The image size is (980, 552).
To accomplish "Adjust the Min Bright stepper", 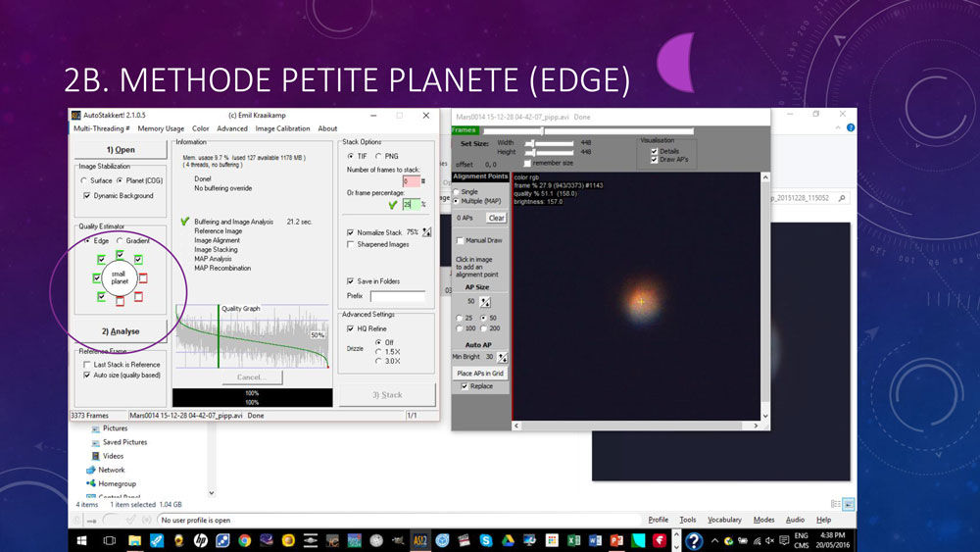I will coord(503,358).
